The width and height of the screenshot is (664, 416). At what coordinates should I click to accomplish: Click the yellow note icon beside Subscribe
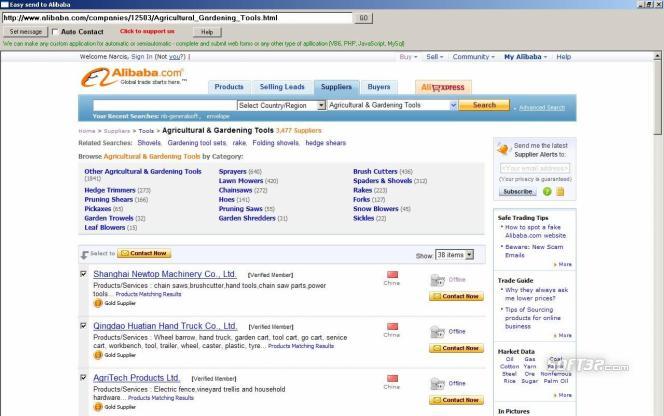[560, 191]
